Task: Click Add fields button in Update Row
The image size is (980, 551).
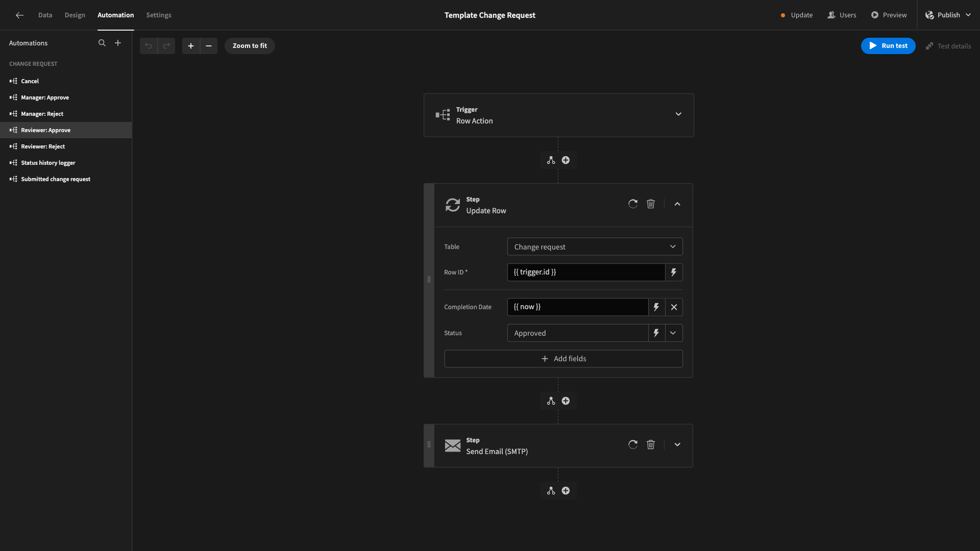Action: 563,359
